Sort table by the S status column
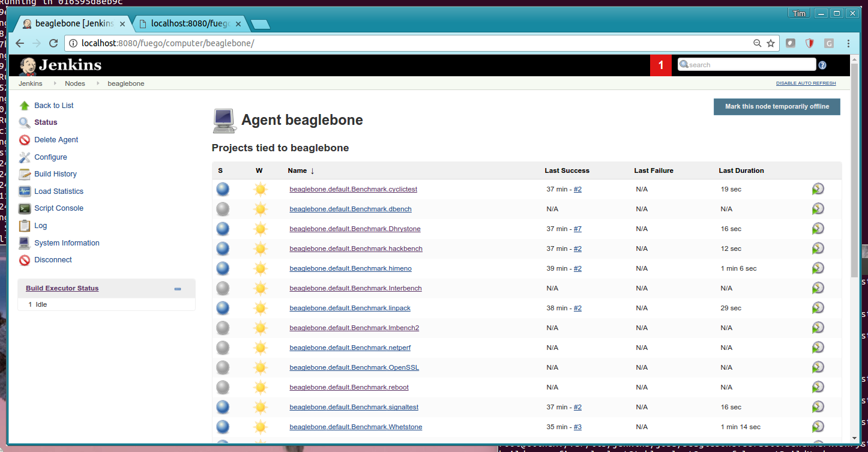Viewport: 868px width, 452px height. [x=220, y=170]
